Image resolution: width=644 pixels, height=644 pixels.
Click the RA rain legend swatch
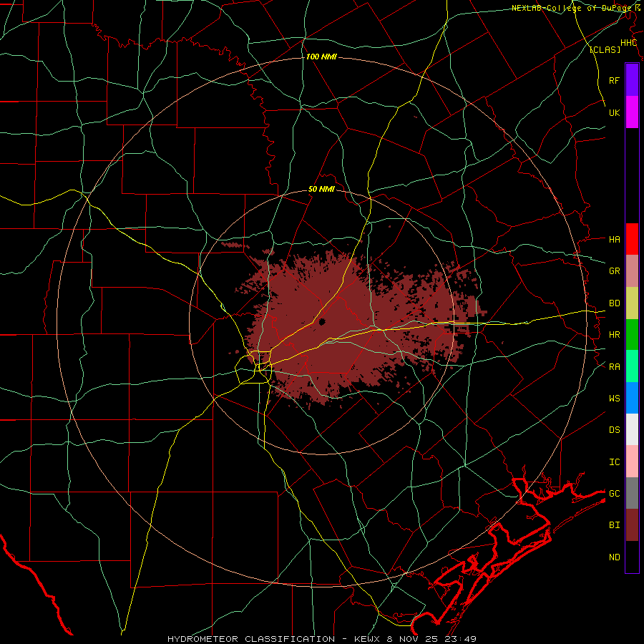pyautogui.click(x=632, y=366)
